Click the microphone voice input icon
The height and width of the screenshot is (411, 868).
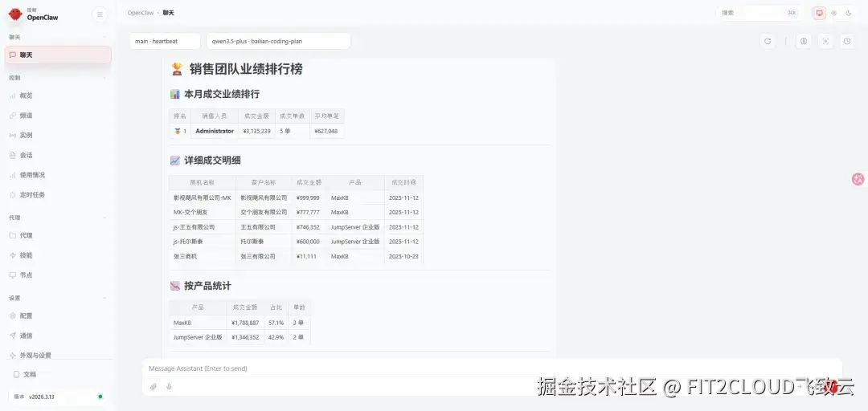169,387
